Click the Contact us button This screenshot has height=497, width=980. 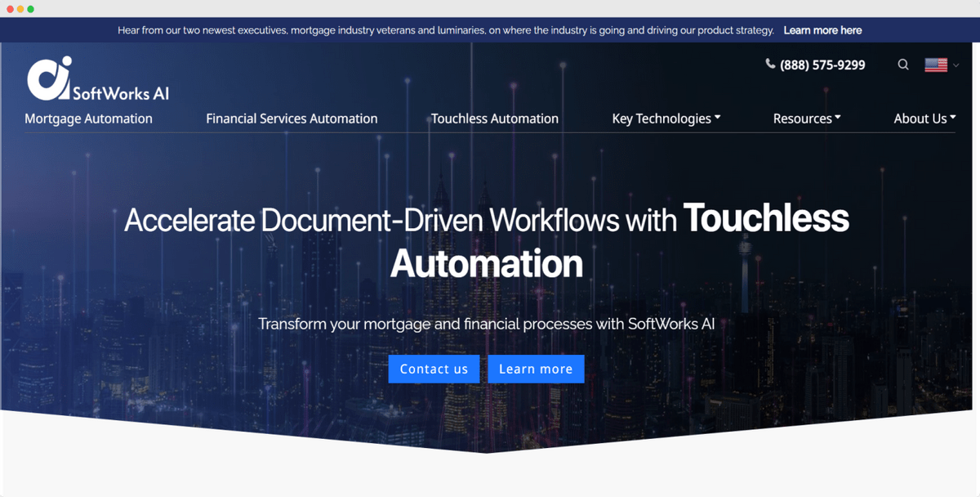(434, 369)
